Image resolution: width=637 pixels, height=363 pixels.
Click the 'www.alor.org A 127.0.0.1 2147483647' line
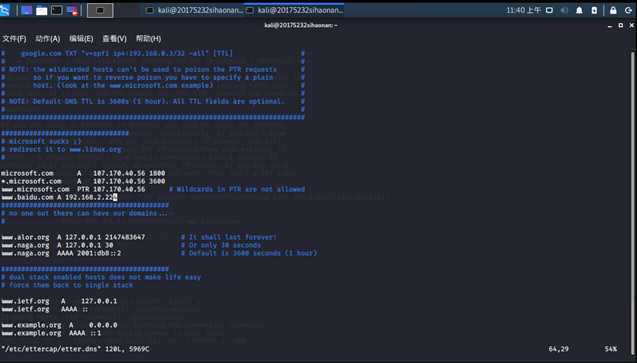click(73, 237)
